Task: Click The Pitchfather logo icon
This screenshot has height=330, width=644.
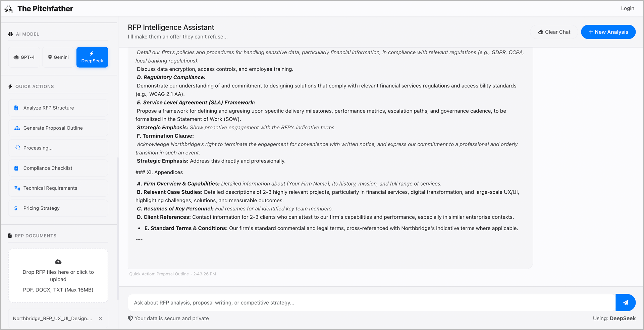Action: click(9, 9)
